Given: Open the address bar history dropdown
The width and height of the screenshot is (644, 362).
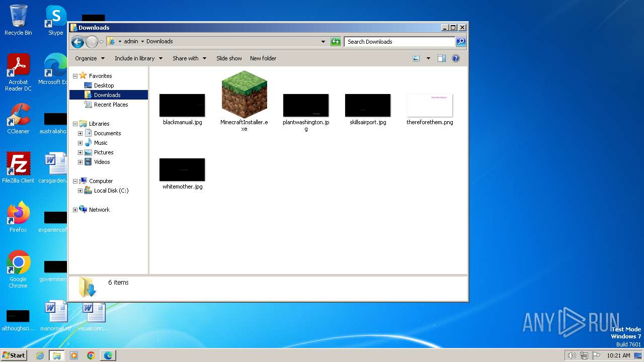Looking at the screenshot, I should coord(323,42).
